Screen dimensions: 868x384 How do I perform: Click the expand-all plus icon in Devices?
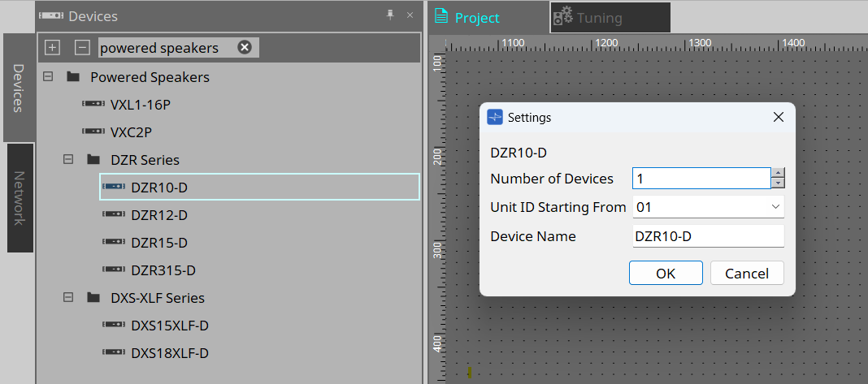(x=52, y=48)
